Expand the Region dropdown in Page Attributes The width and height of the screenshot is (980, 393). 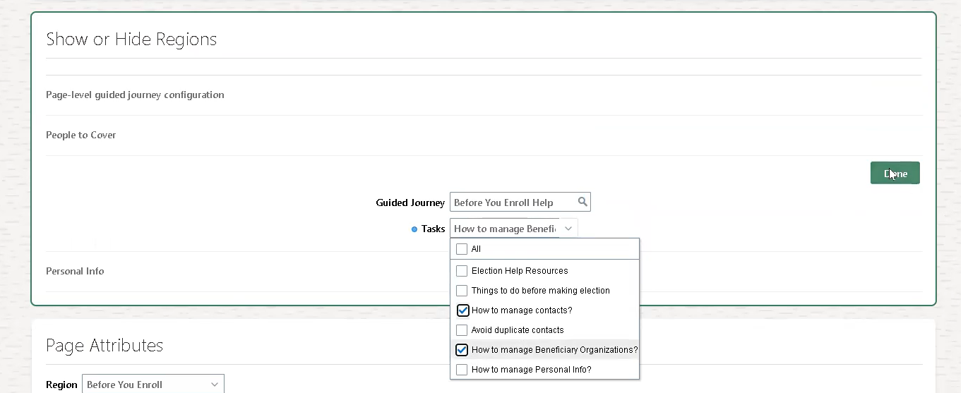pyautogui.click(x=214, y=385)
